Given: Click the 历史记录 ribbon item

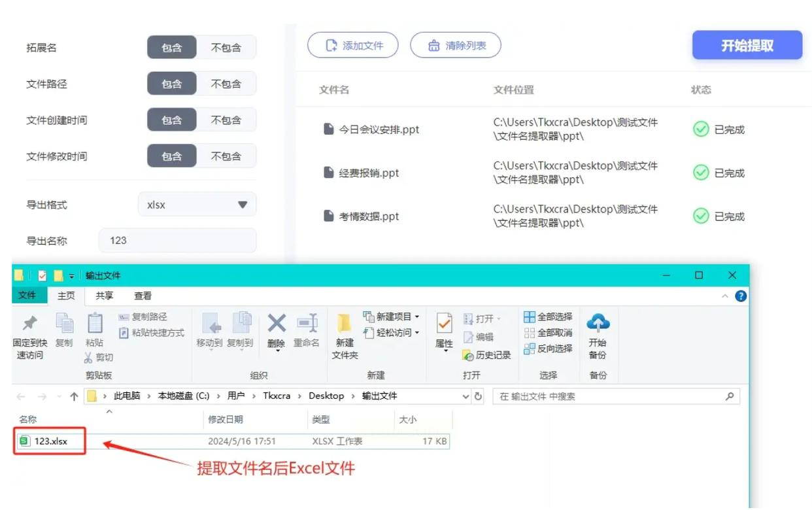Looking at the screenshot, I should (486, 355).
